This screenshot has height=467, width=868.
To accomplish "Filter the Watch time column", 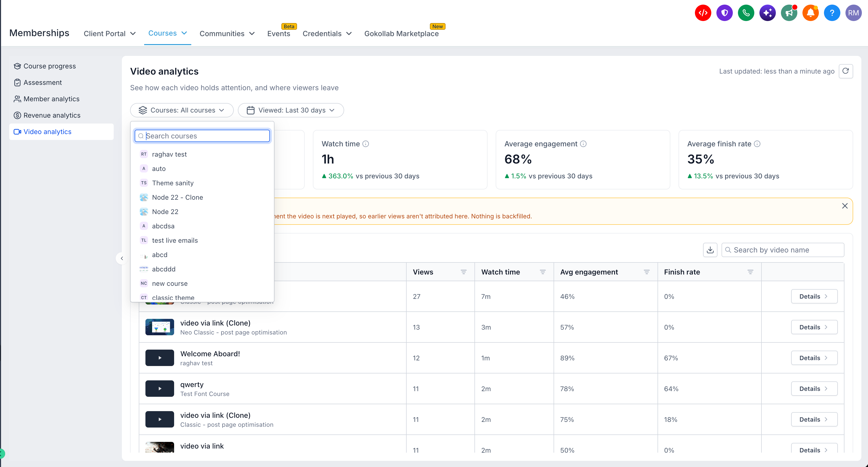I will point(543,272).
